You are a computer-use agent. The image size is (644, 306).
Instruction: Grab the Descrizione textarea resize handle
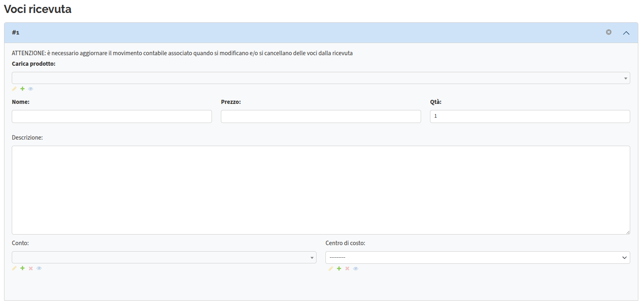click(628, 232)
